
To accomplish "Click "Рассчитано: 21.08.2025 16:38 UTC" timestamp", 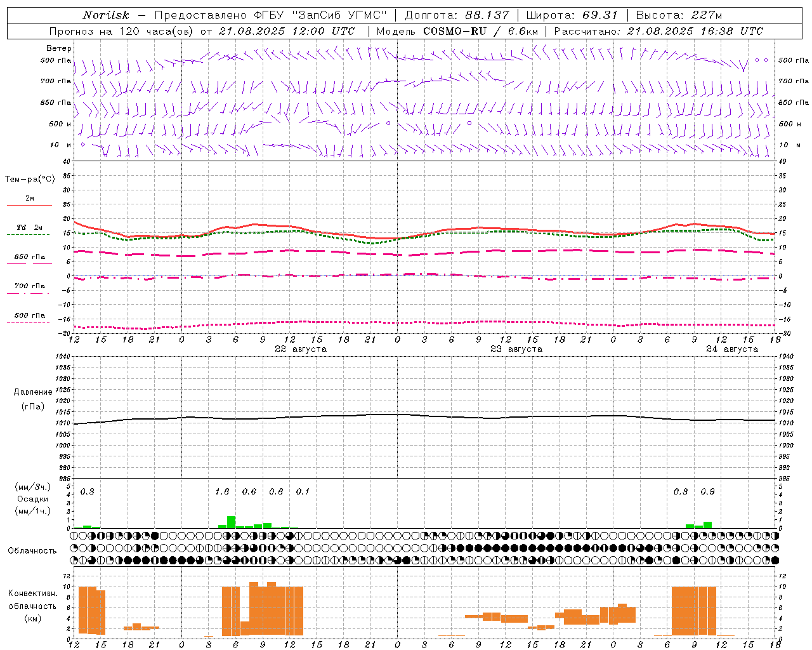I will tap(658, 31).
